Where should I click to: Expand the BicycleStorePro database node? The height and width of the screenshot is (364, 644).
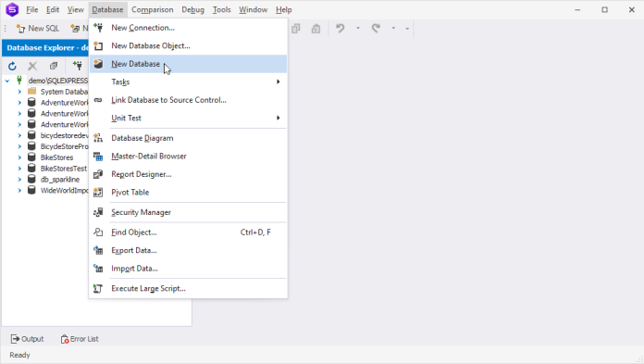pyautogui.click(x=19, y=146)
